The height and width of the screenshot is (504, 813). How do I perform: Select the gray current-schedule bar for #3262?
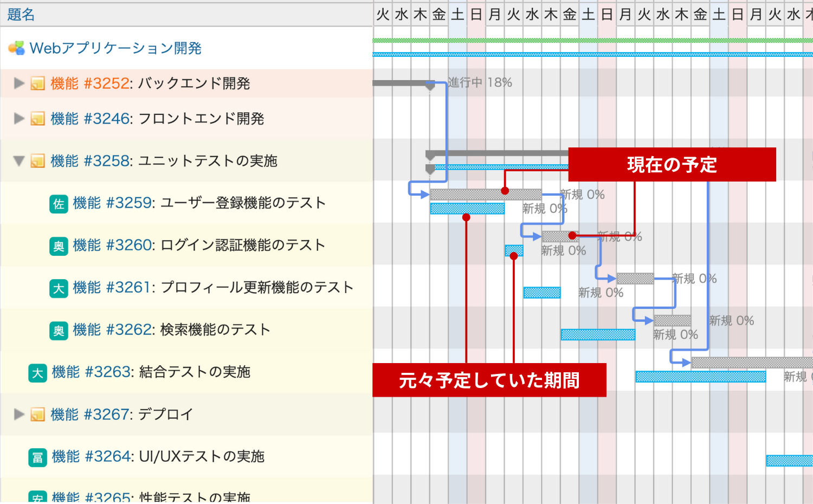coord(672,320)
